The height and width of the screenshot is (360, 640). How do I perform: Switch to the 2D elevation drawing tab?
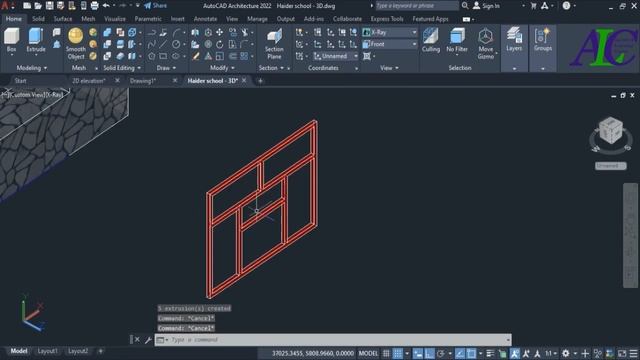pos(89,81)
